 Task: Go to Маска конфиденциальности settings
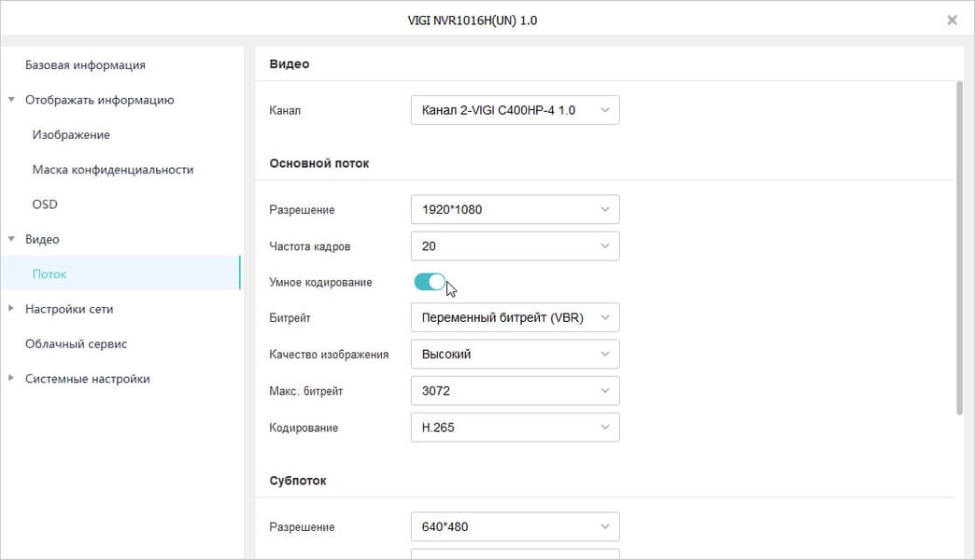pos(112,170)
